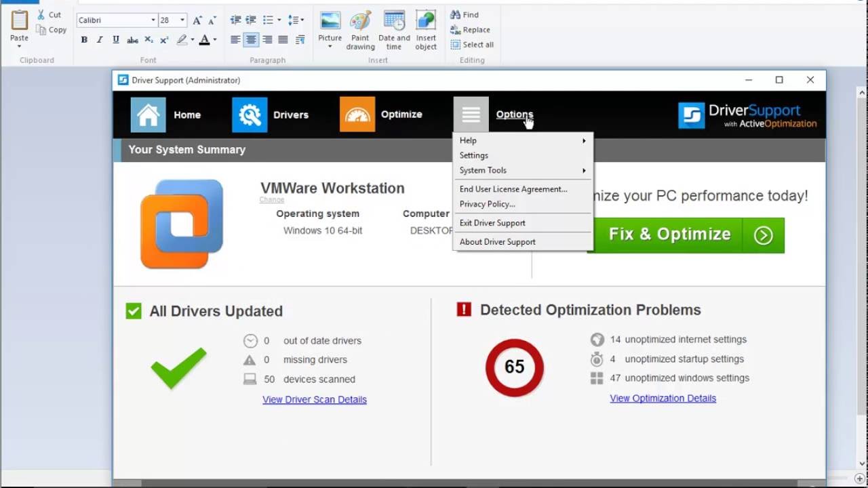
Task: Click the red exclamation problem icon
Action: pos(464,310)
